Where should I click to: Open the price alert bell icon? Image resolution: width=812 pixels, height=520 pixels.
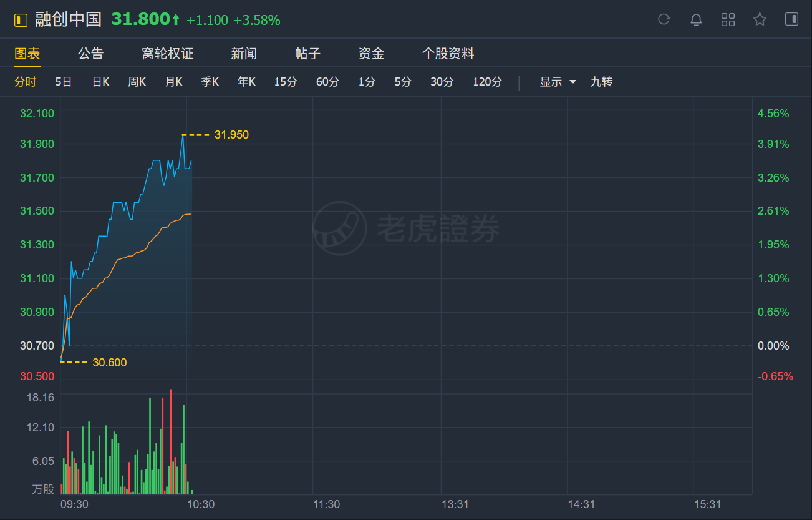click(x=696, y=19)
